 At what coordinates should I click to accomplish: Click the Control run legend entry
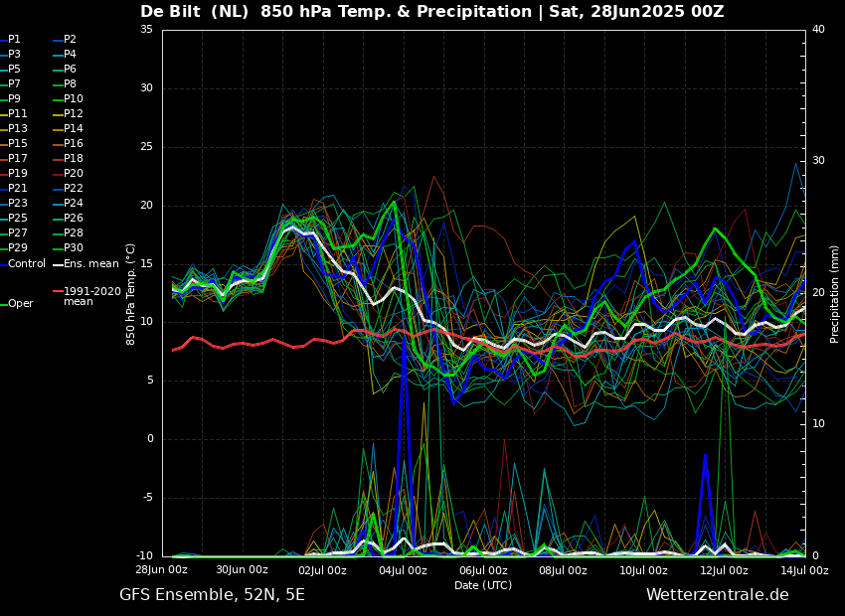tap(26, 263)
